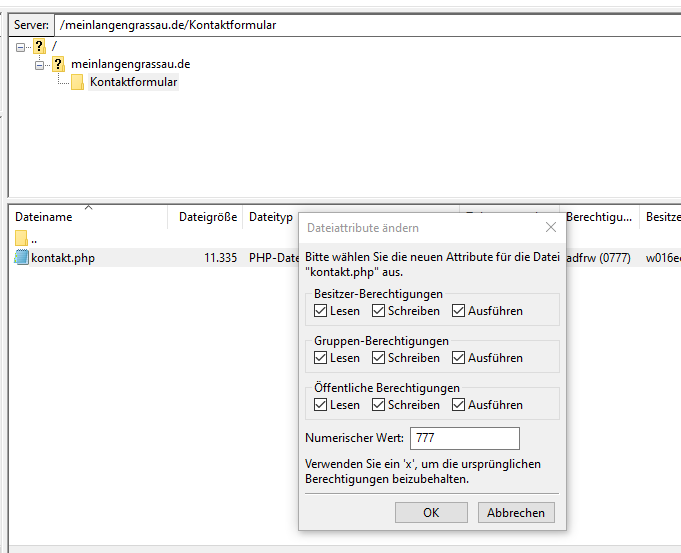This screenshot has height=553, width=681.
Task: Click the Kontaktformular folder icon in tree
Action: pos(77,82)
